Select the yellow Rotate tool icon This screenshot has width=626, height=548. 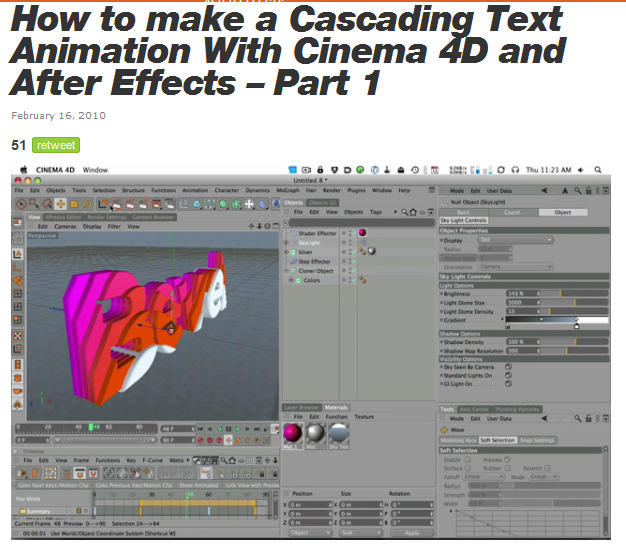click(87, 204)
